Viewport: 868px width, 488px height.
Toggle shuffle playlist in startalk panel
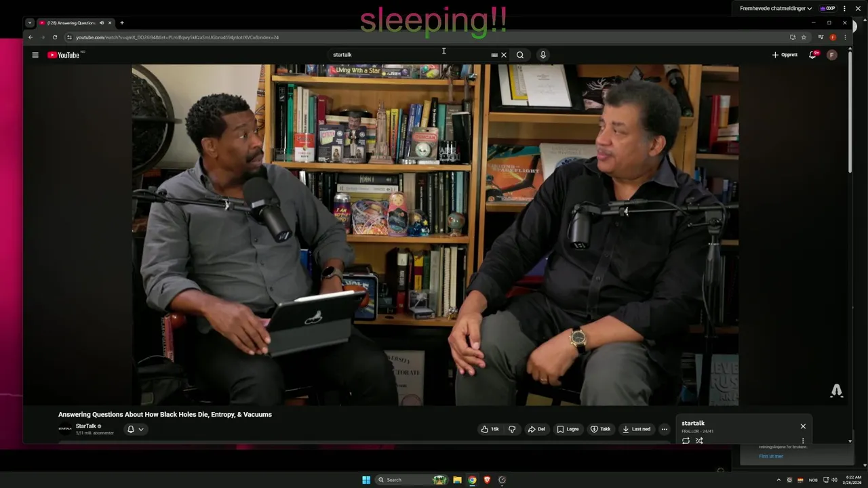click(x=699, y=441)
